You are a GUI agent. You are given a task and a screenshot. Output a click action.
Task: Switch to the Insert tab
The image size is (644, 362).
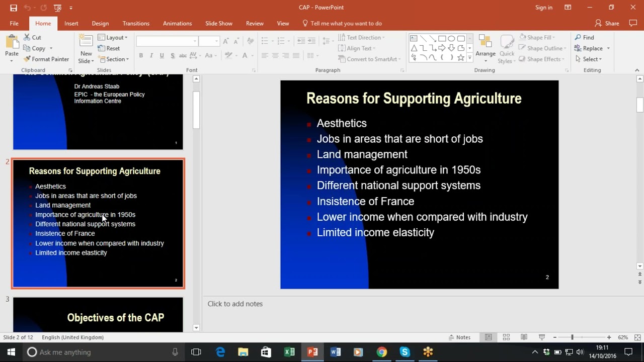(71, 23)
